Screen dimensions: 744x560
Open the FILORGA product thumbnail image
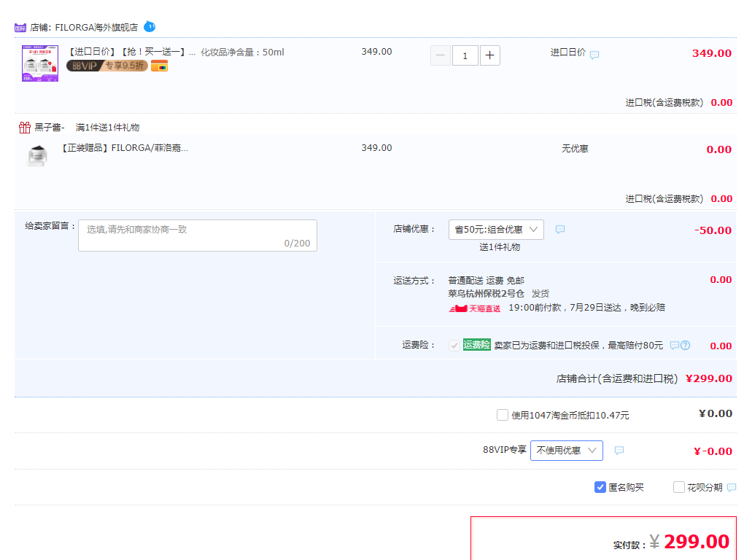40,63
